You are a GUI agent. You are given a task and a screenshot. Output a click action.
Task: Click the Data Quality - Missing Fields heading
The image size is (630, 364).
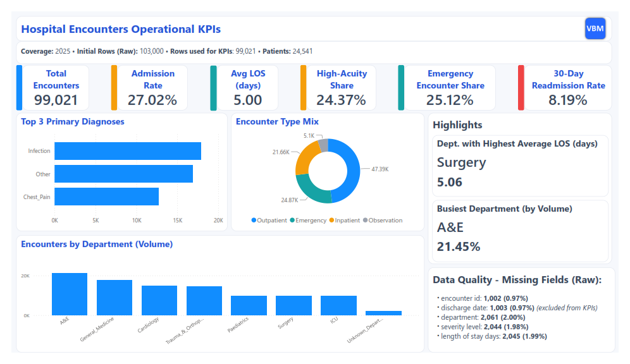(x=517, y=280)
